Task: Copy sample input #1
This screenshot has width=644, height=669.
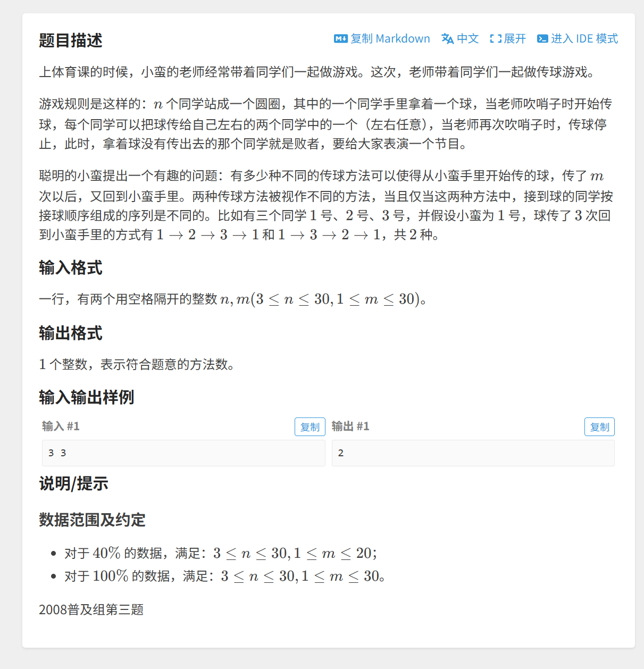Action: (310, 427)
